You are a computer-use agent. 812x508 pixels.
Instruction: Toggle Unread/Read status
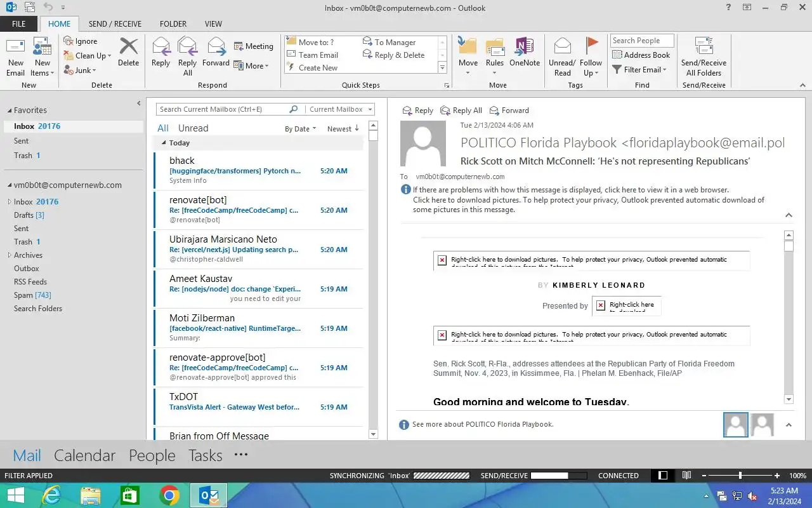point(562,57)
